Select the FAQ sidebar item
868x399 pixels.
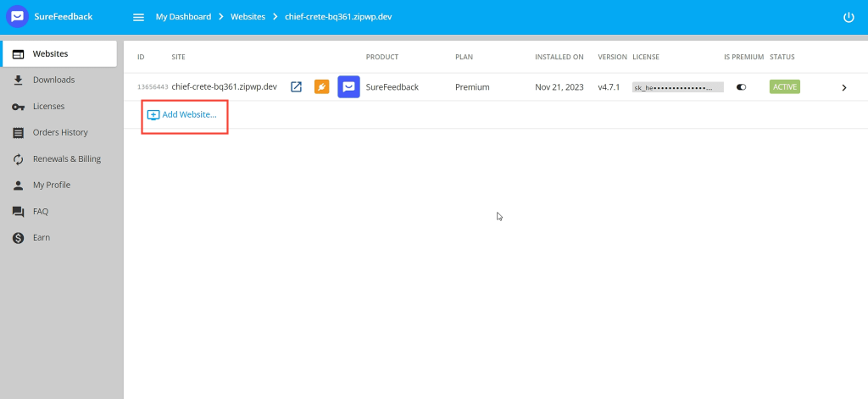[41, 211]
